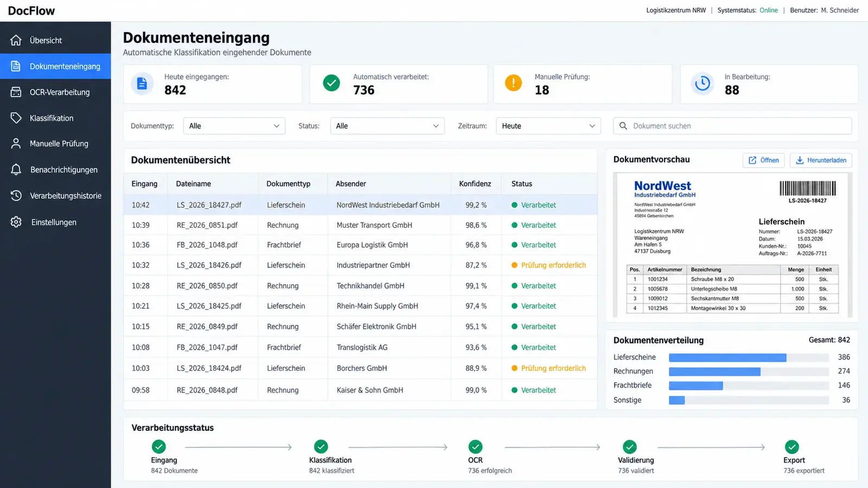Image resolution: width=868 pixels, height=488 pixels.
Task: Sort table by Konfidenz column header
Action: coord(475,184)
